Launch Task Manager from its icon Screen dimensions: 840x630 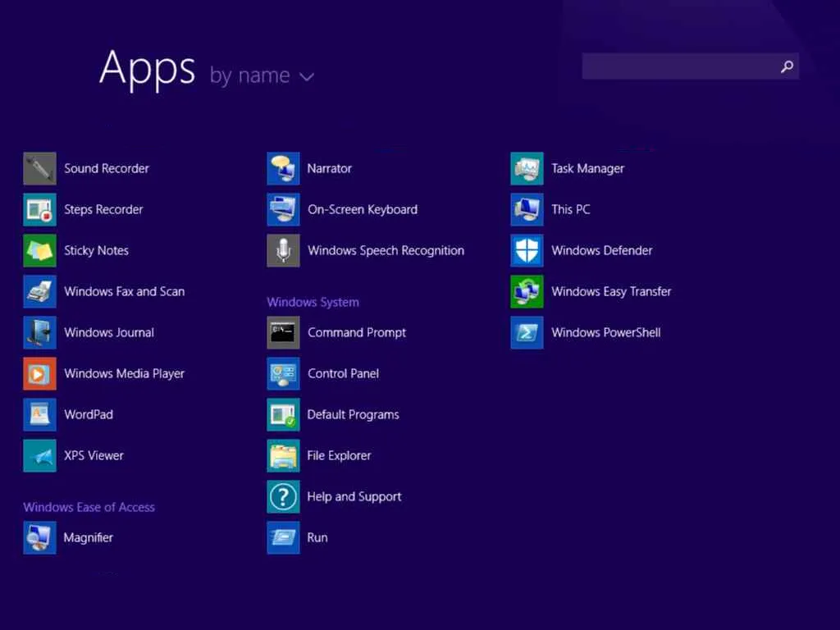[x=527, y=168]
